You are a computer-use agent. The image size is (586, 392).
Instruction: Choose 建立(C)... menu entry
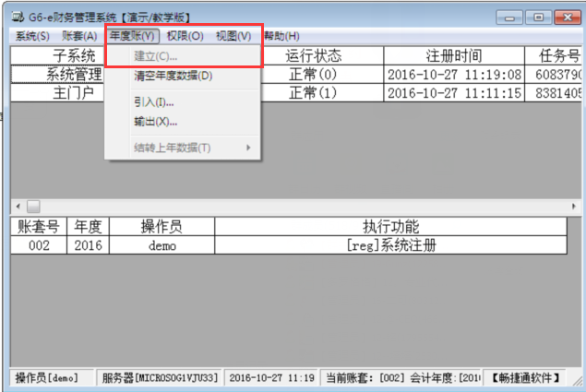(x=183, y=56)
